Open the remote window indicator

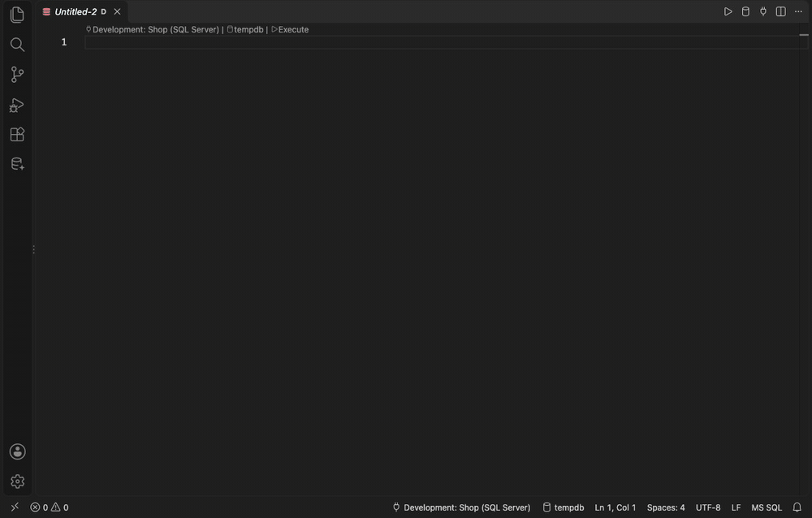pos(15,507)
